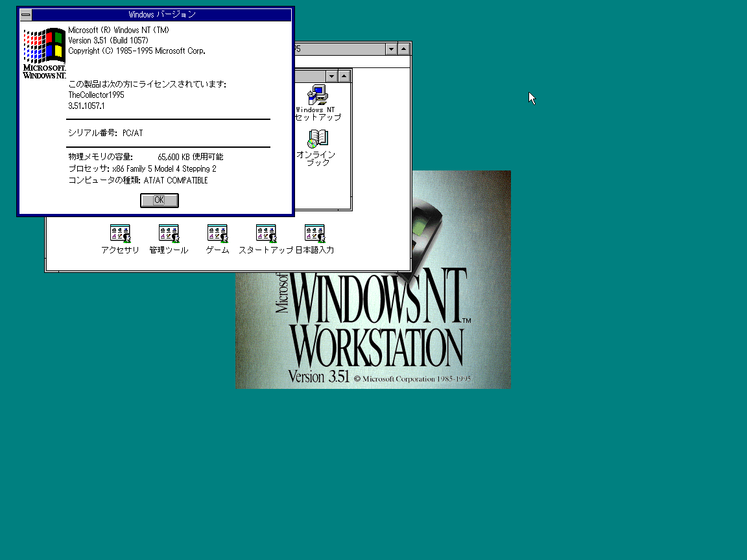Click the Windows NT logo in version dialog

click(44, 53)
